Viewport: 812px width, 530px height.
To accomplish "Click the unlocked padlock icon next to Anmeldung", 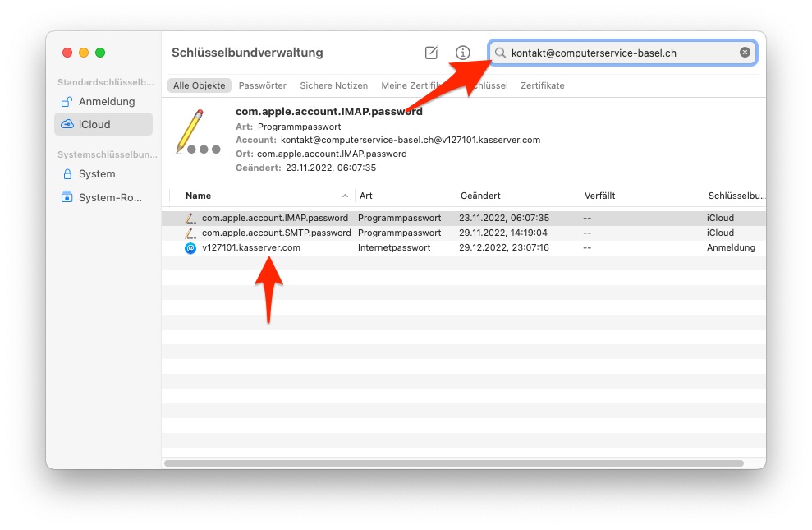I will [x=67, y=102].
